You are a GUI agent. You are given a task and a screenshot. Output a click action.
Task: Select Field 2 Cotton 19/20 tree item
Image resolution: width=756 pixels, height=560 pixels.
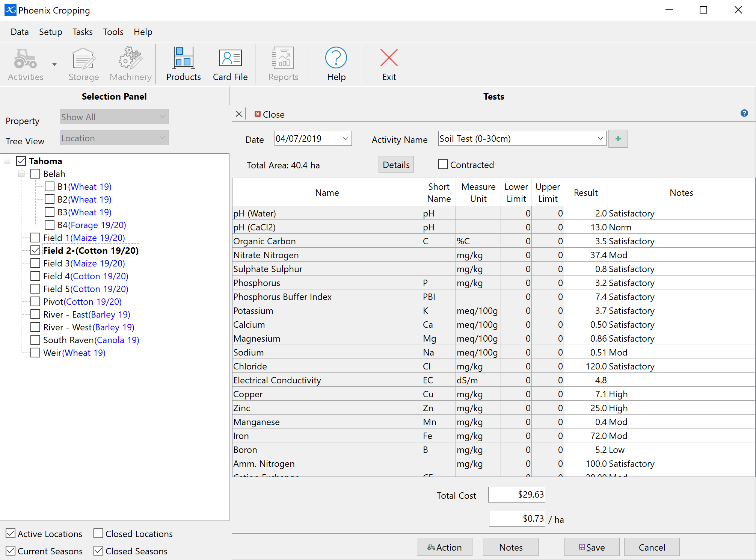pos(91,251)
